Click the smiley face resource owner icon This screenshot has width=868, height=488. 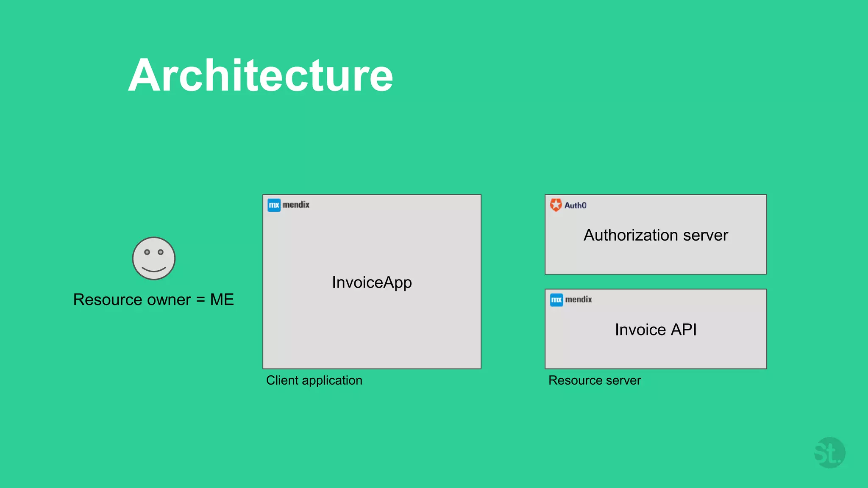154,258
